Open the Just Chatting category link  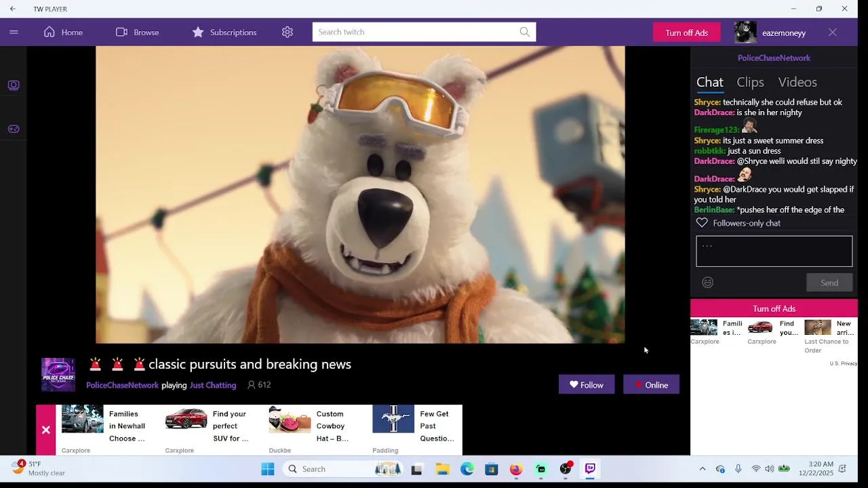pyautogui.click(x=213, y=385)
